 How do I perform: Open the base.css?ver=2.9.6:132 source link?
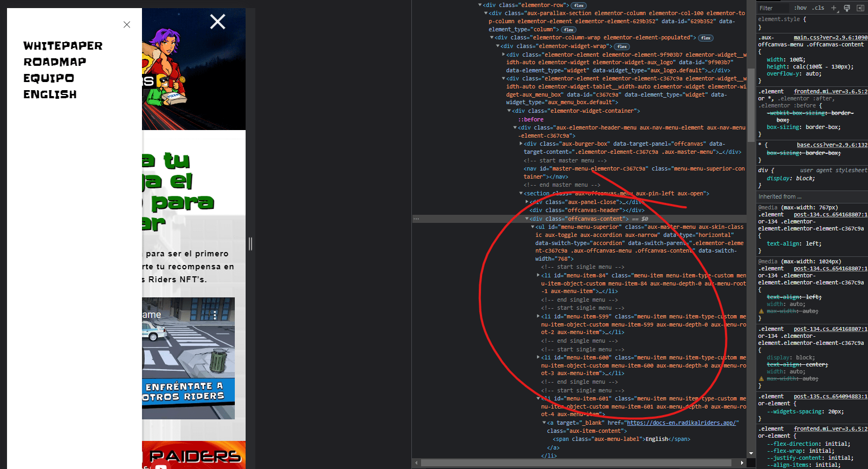point(832,145)
